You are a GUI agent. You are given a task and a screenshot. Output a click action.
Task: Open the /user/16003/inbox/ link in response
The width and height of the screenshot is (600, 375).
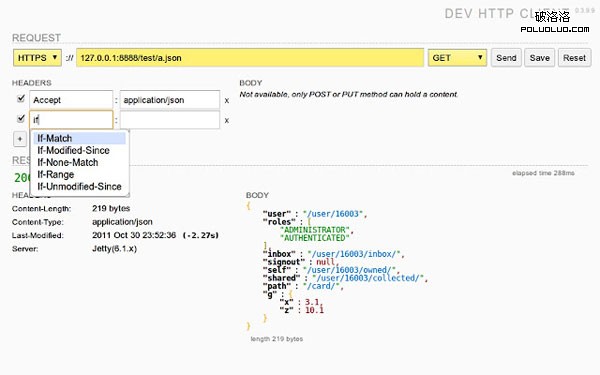coord(354,254)
